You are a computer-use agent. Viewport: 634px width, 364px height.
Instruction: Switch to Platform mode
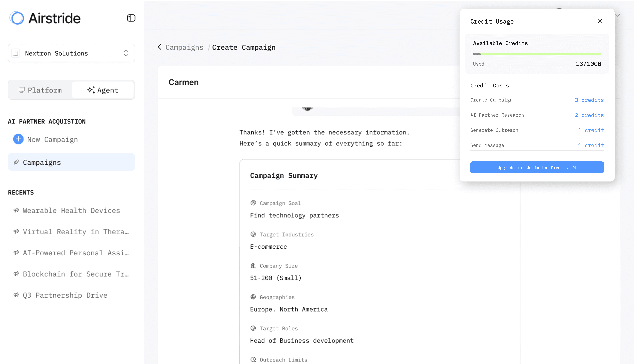pos(40,90)
